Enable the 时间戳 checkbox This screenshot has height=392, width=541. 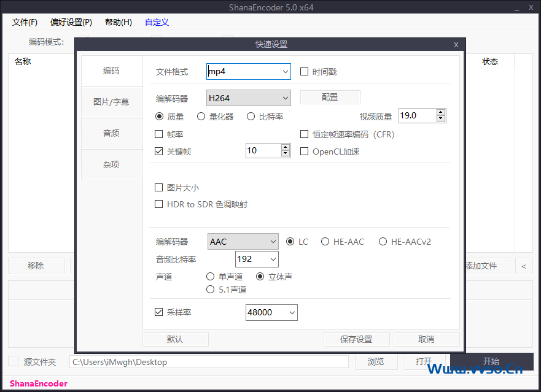pyautogui.click(x=304, y=72)
